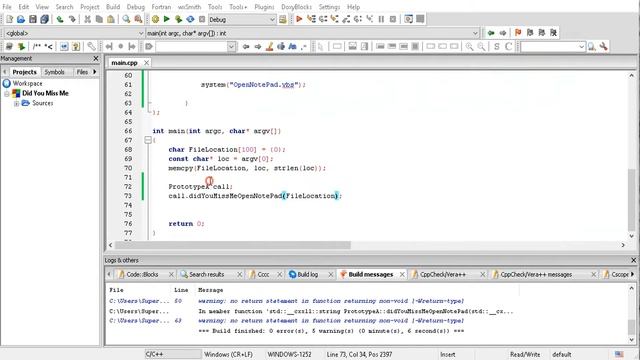Close the main.cpp tab
Image resolution: width=640 pixels, height=360 pixels.
[x=146, y=63]
